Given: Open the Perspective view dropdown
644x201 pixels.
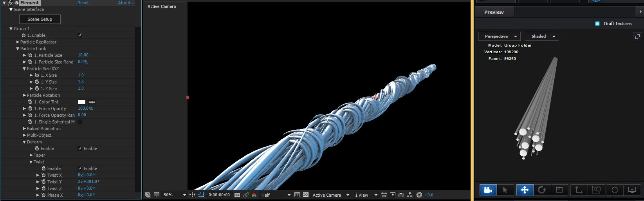Looking at the screenshot, I should [x=500, y=36].
